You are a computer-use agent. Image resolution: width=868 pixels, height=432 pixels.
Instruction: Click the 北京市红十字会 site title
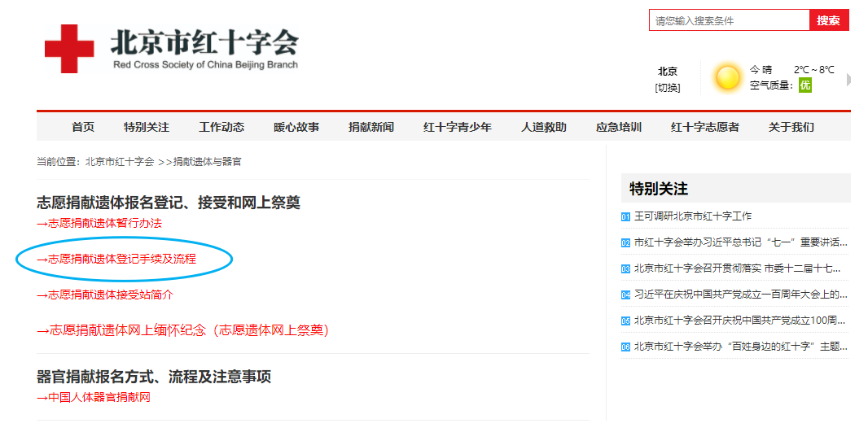[204, 41]
